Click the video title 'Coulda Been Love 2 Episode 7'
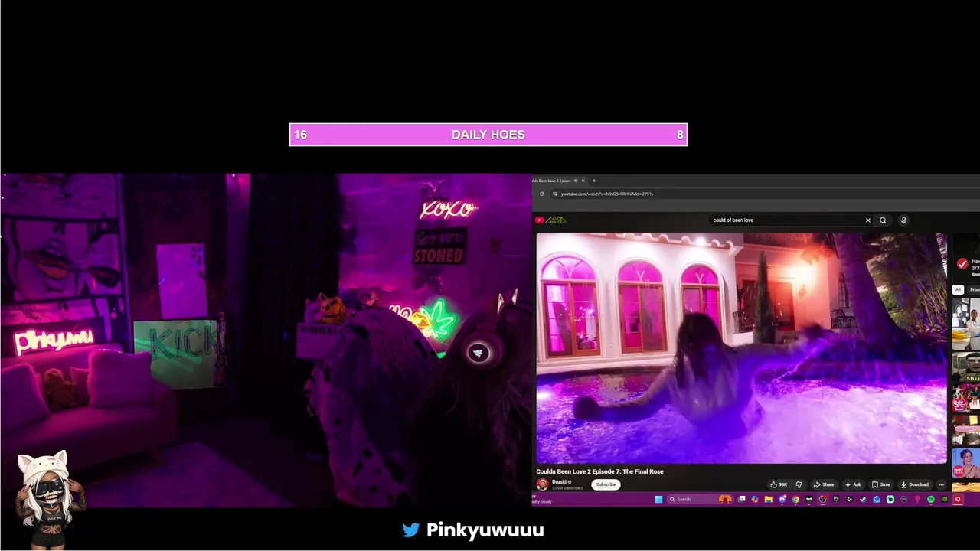The width and height of the screenshot is (980, 551). pyautogui.click(x=599, y=471)
